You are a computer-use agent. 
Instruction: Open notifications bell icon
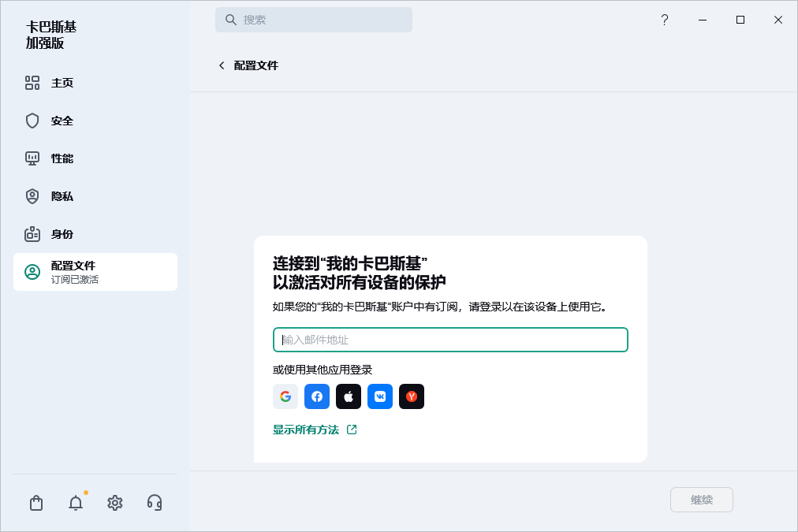(x=76, y=503)
